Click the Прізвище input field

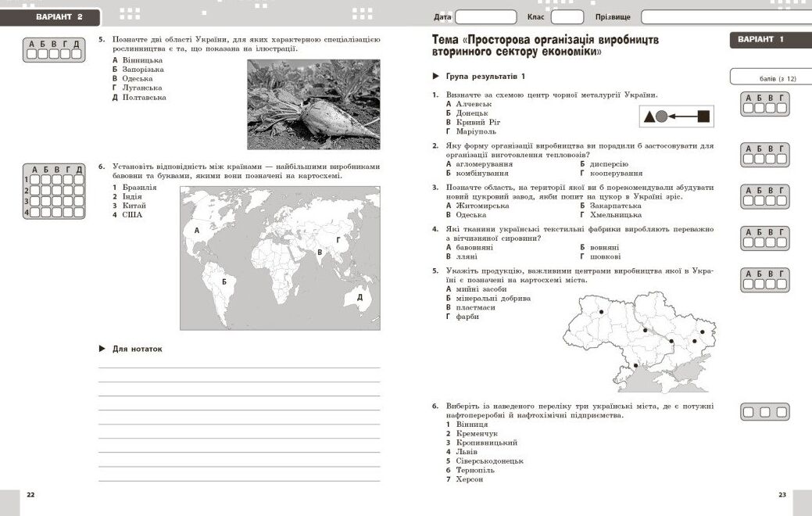click(x=726, y=17)
